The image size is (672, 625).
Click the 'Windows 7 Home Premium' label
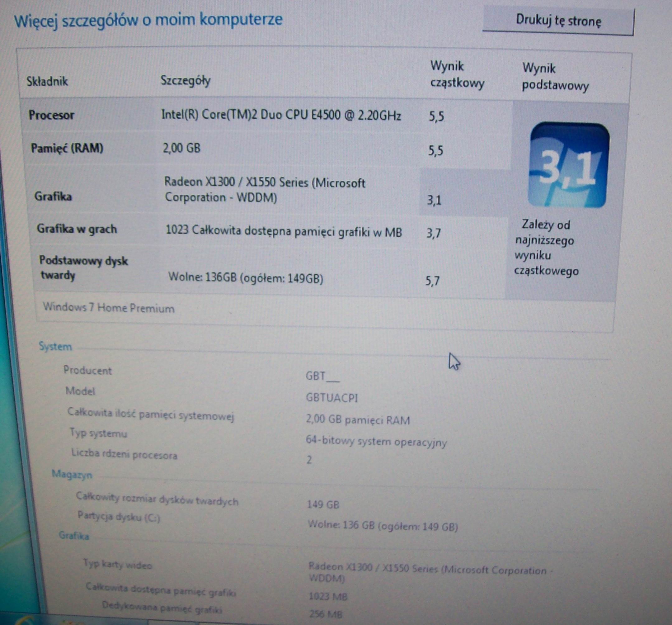pos(109,308)
